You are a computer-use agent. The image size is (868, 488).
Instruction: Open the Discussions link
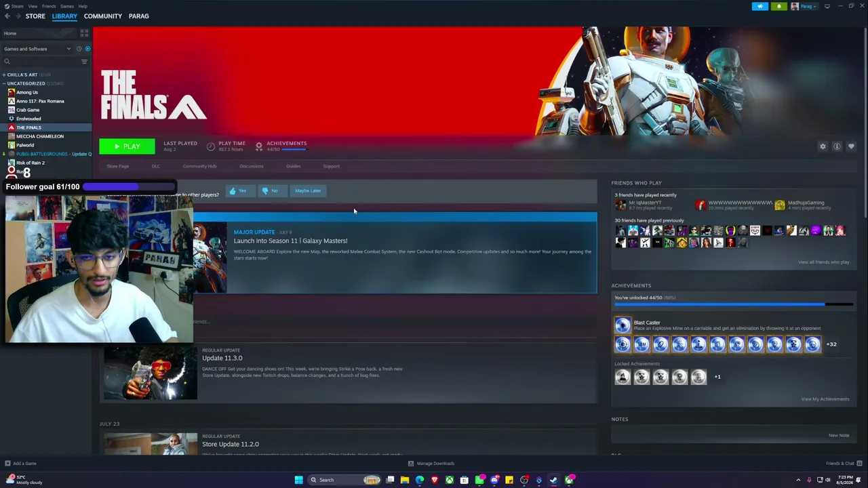coord(251,166)
